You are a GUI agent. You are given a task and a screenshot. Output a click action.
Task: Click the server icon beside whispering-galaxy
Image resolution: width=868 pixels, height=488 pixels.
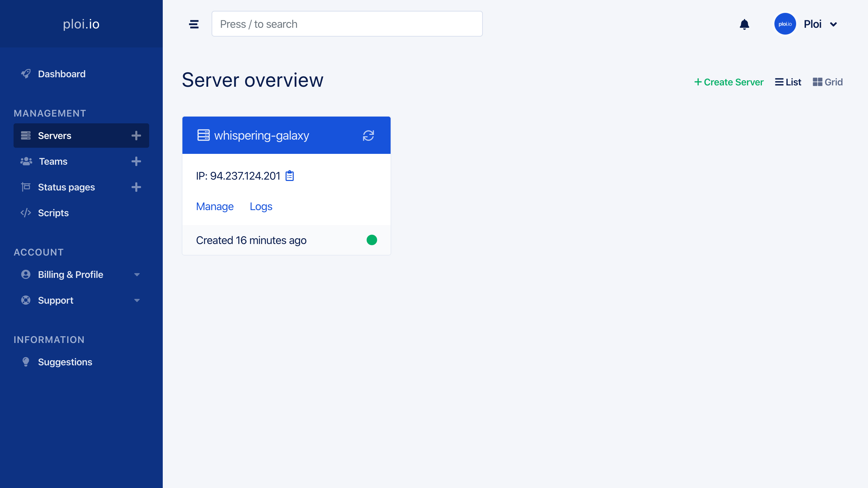click(203, 135)
